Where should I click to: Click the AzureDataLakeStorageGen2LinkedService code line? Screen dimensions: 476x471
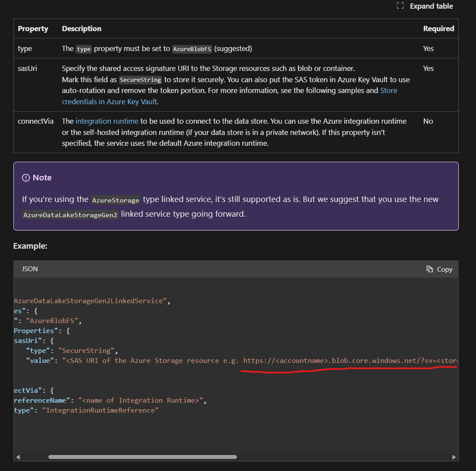tap(92, 301)
